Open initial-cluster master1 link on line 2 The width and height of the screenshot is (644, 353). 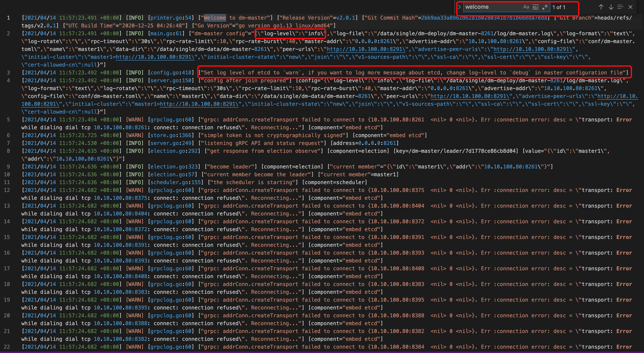(x=155, y=57)
